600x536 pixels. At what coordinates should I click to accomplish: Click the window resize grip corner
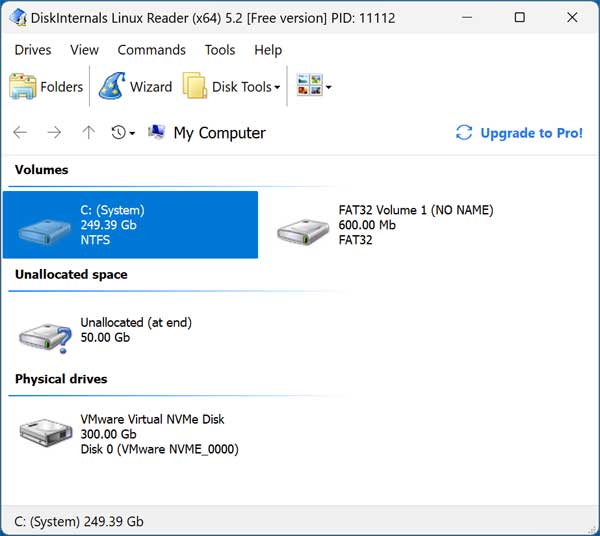593,529
